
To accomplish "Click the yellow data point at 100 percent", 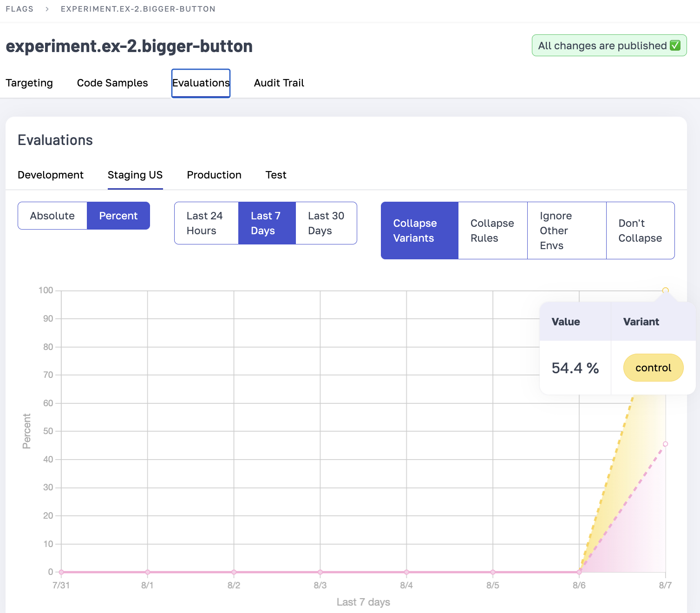I will coord(665,290).
